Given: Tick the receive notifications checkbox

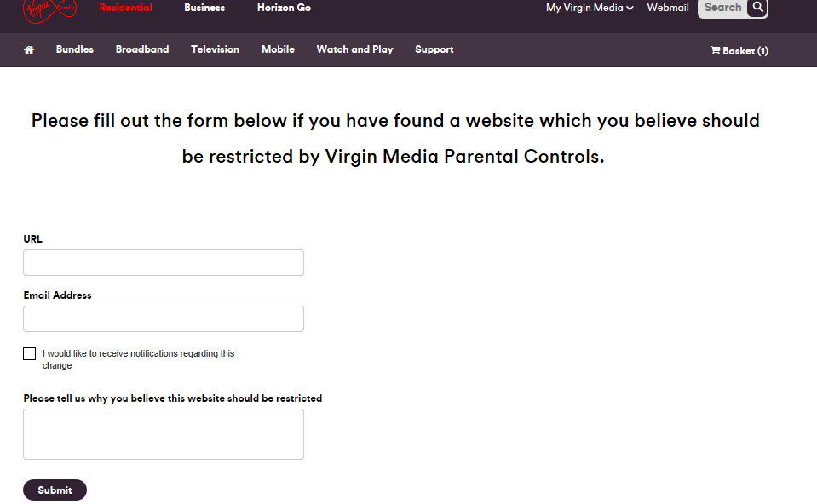Looking at the screenshot, I should pos(30,354).
